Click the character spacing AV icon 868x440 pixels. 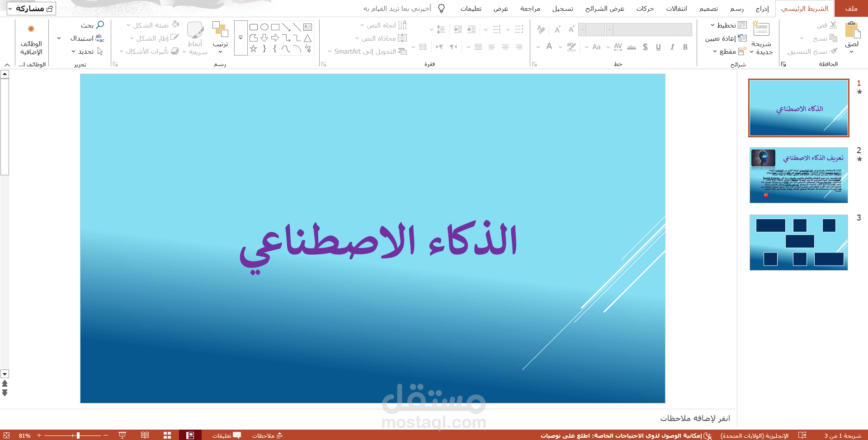click(618, 47)
